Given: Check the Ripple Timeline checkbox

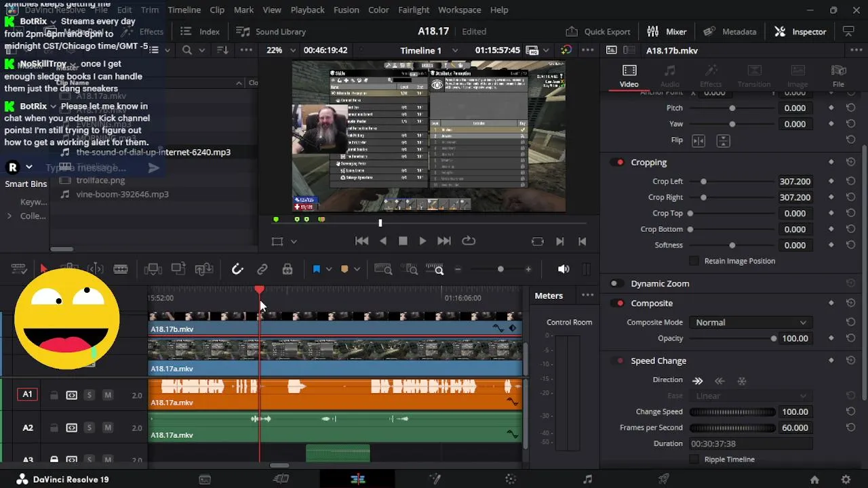Looking at the screenshot, I should [694, 460].
